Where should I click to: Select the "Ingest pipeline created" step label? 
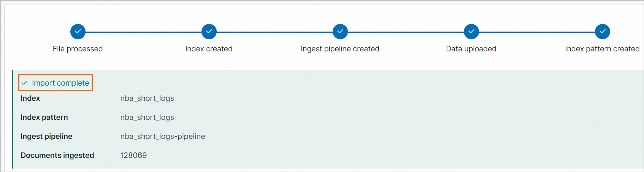point(340,49)
